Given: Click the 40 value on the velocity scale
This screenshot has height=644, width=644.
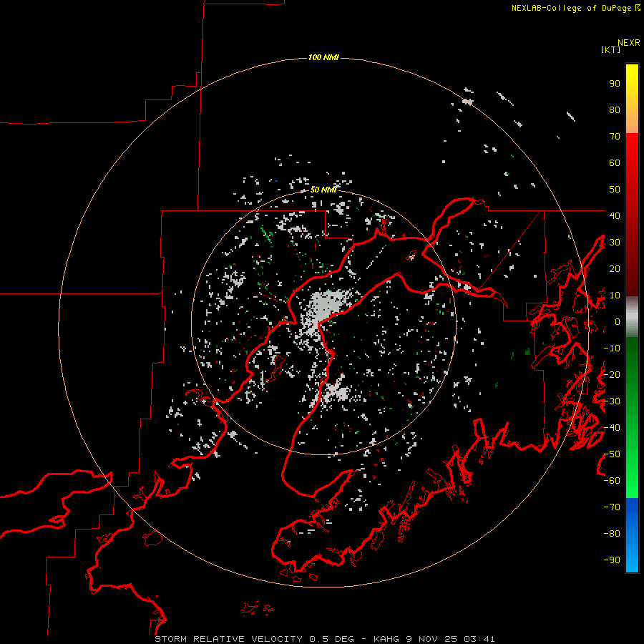Looking at the screenshot, I should tap(615, 216).
